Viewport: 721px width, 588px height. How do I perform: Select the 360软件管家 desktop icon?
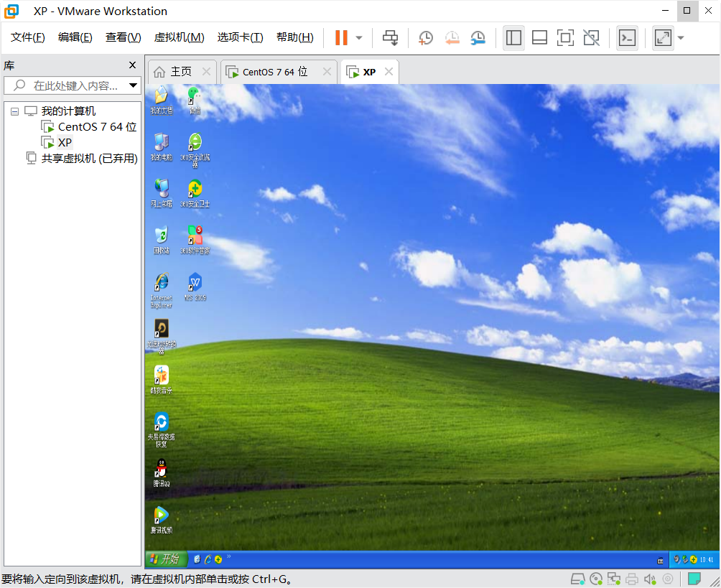(195, 240)
